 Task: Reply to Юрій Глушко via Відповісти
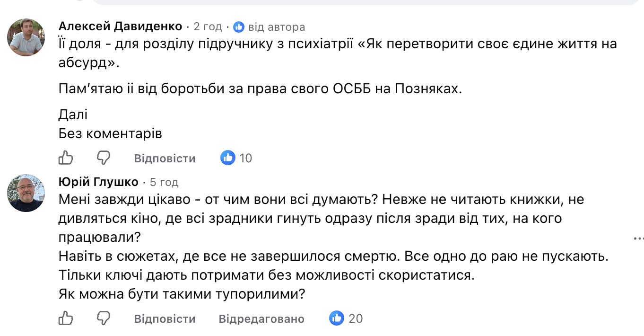coord(165,318)
